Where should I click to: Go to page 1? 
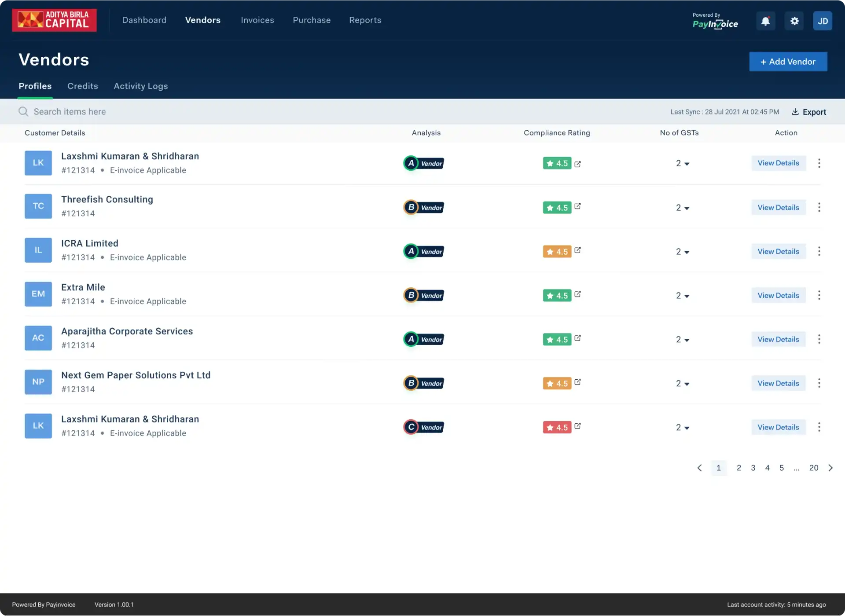pos(719,468)
